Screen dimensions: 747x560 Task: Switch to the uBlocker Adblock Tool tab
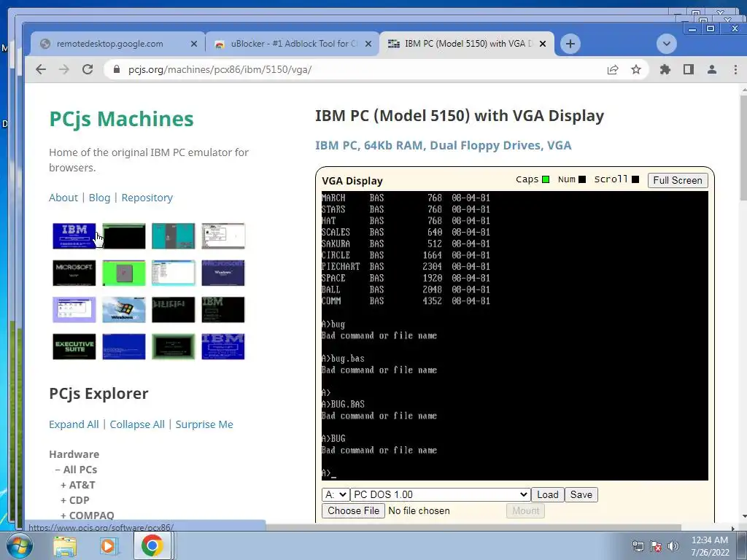[293, 44]
